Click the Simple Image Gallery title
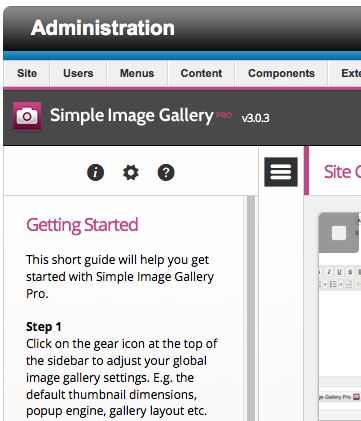This screenshot has height=421, width=361. [132, 116]
